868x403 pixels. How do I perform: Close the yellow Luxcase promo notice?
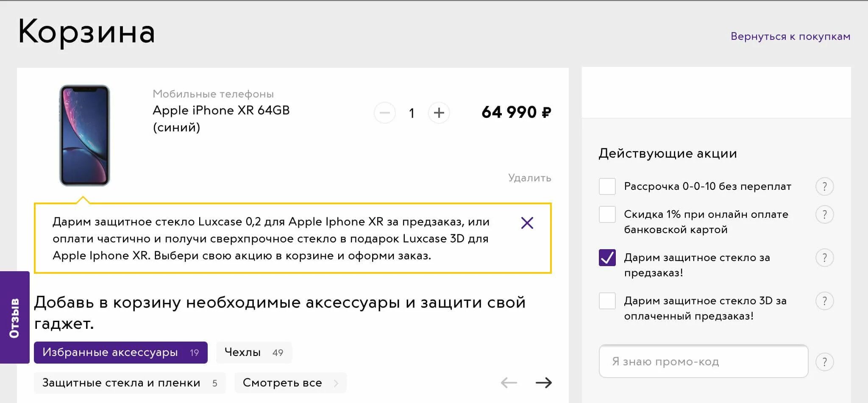[x=527, y=223]
